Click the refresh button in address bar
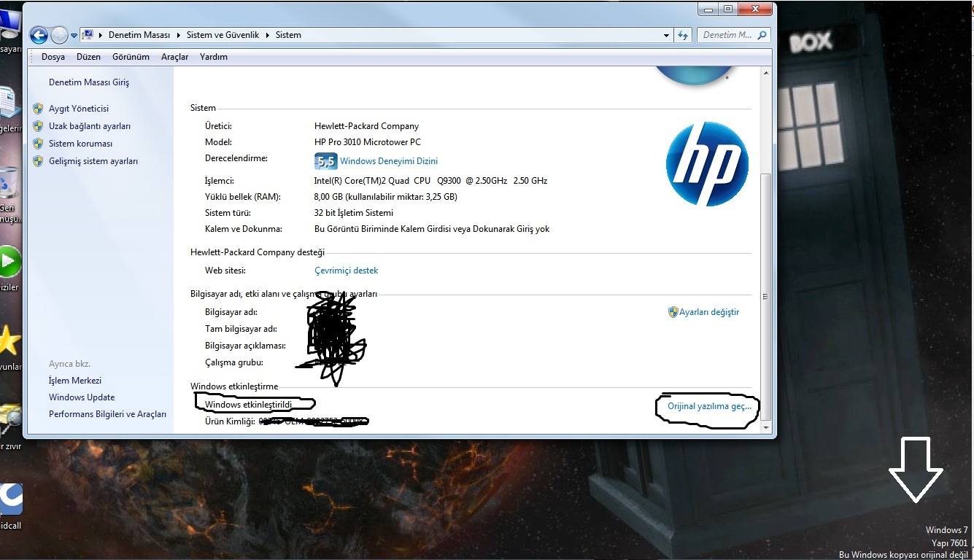974x560 pixels. click(x=684, y=35)
